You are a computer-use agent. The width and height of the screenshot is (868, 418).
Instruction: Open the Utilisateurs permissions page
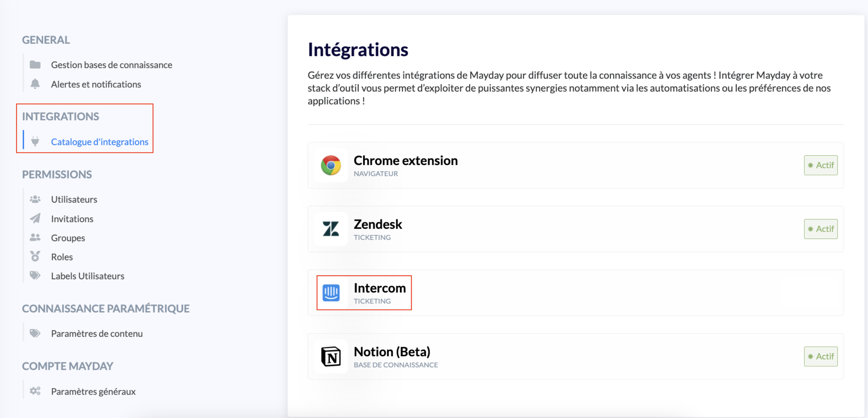click(74, 199)
